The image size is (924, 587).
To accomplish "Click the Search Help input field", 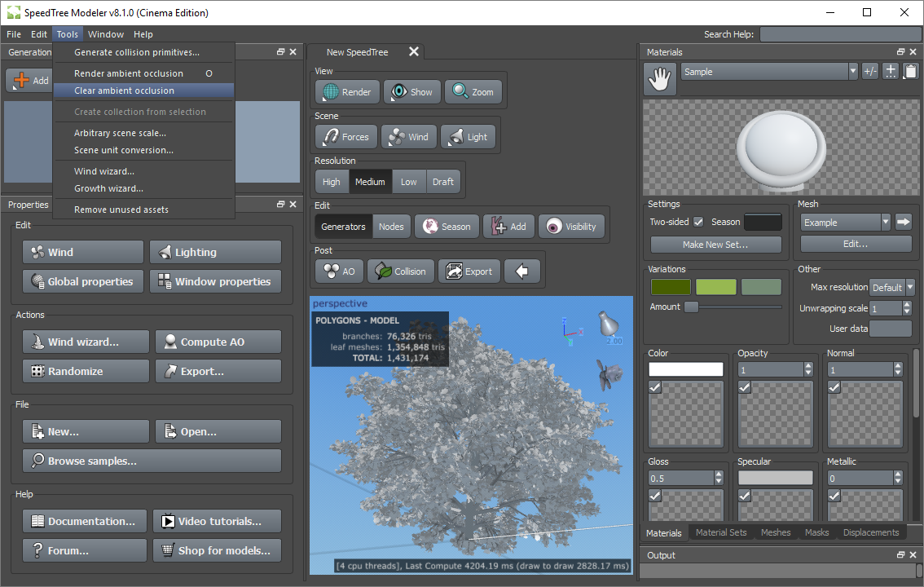I will [x=839, y=34].
